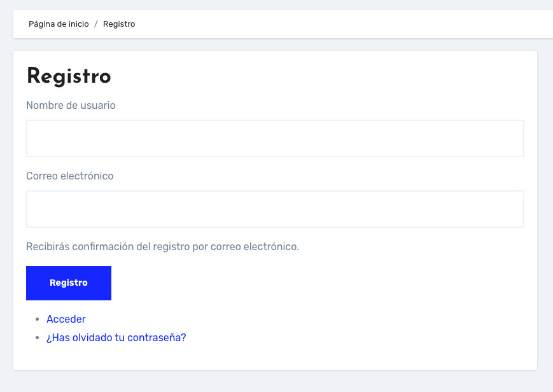Follow the ¿Has olvidado tu contraseña? link
This screenshot has height=392, width=553.
point(116,337)
